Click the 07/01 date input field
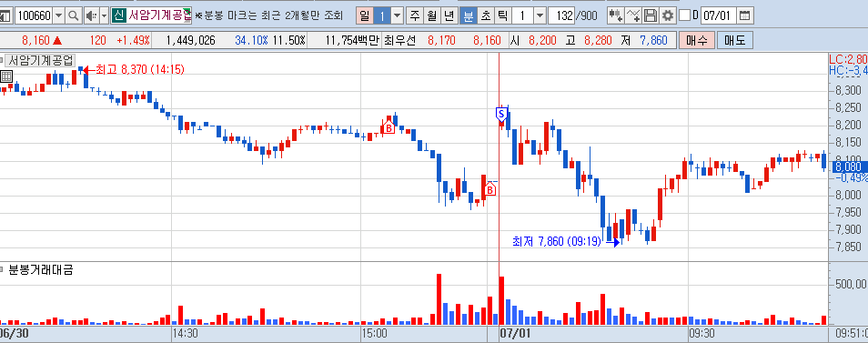Image resolution: width=868 pixels, height=343 pixels. pyautogui.click(x=719, y=15)
